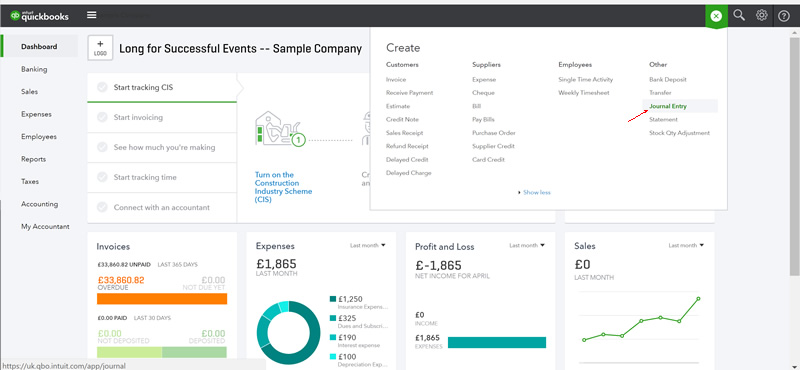Click £325 Dues and Subscriptions legend entry
Screen dimensions: 800x370
pos(359,322)
